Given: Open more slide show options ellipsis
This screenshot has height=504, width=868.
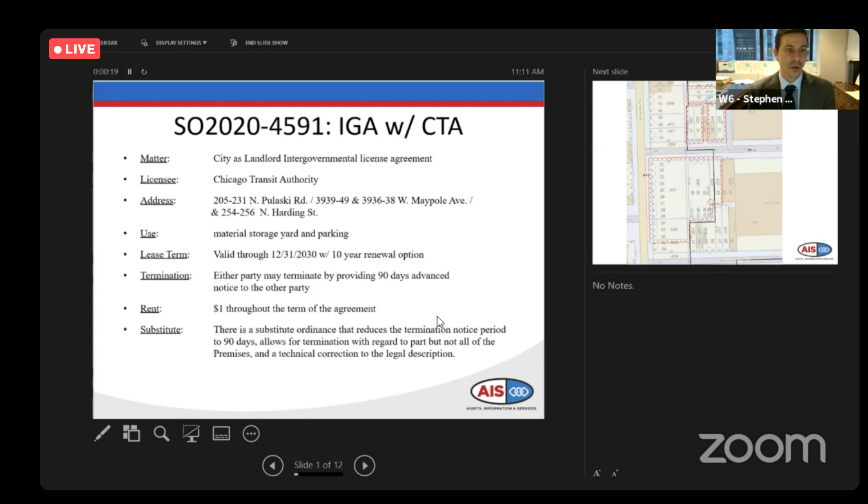Looking at the screenshot, I should 251,433.
